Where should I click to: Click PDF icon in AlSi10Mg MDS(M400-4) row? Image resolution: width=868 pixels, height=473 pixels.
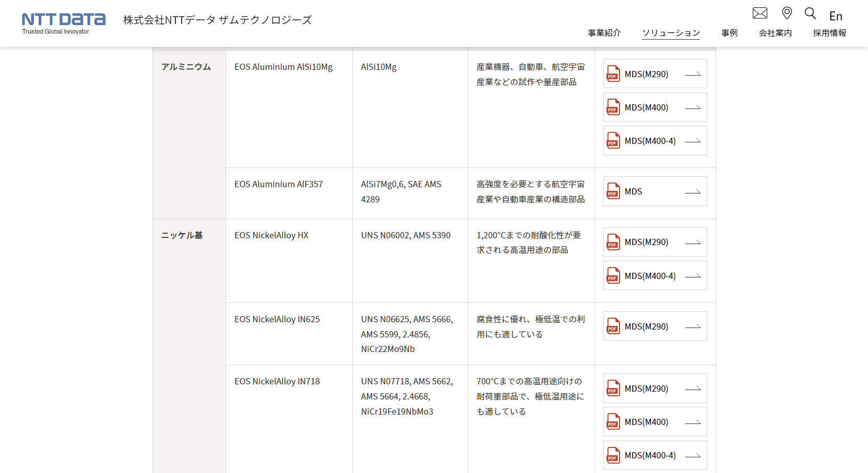[x=613, y=140]
